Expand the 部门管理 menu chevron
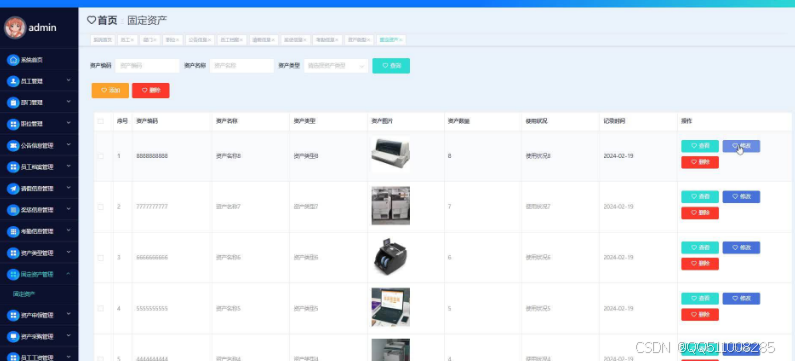This screenshot has height=361, width=795. 68,102
